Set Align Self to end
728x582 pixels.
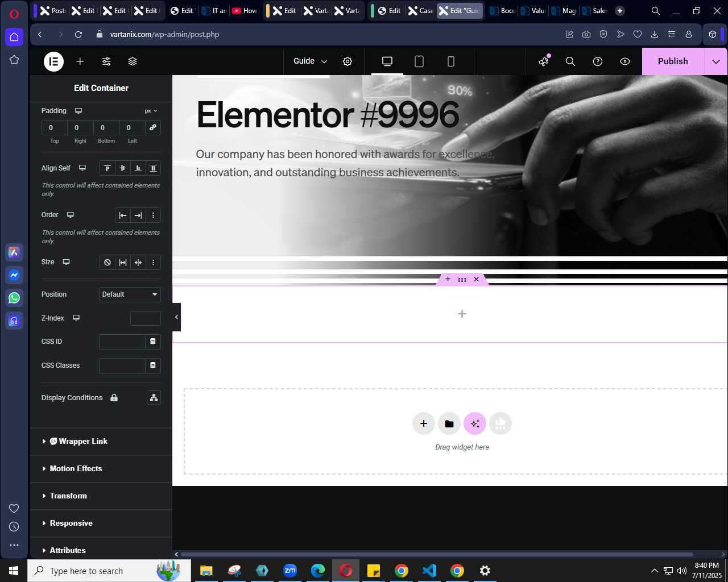[138, 168]
